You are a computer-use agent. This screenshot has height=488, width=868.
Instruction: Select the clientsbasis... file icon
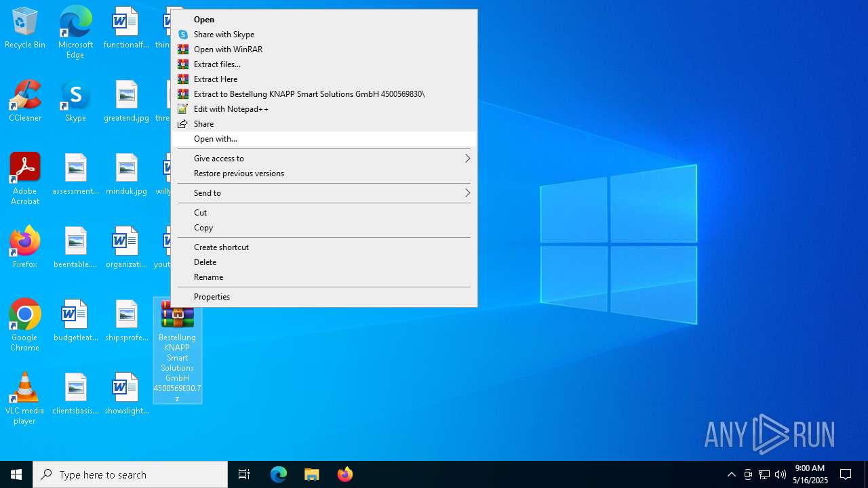coord(75,394)
